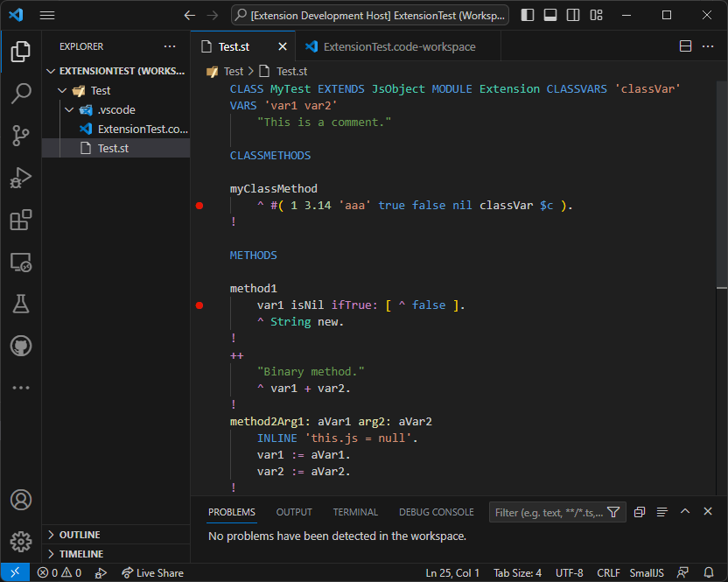Screen dimensions: 728x582
Task: Collapse all problems
Action: click(x=640, y=512)
